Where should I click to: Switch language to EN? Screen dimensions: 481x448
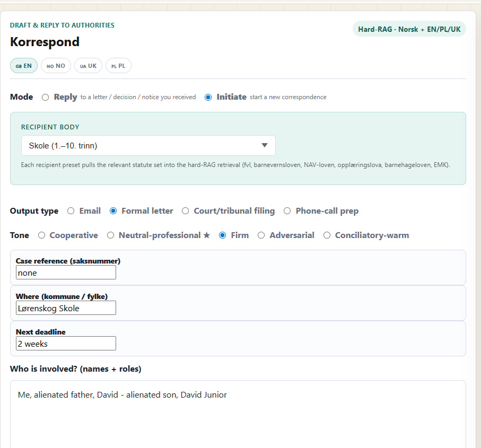click(24, 66)
